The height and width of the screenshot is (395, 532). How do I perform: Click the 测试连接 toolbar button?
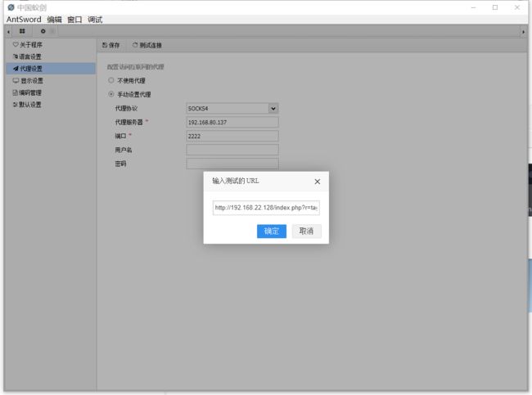pyautogui.click(x=147, y=45)
